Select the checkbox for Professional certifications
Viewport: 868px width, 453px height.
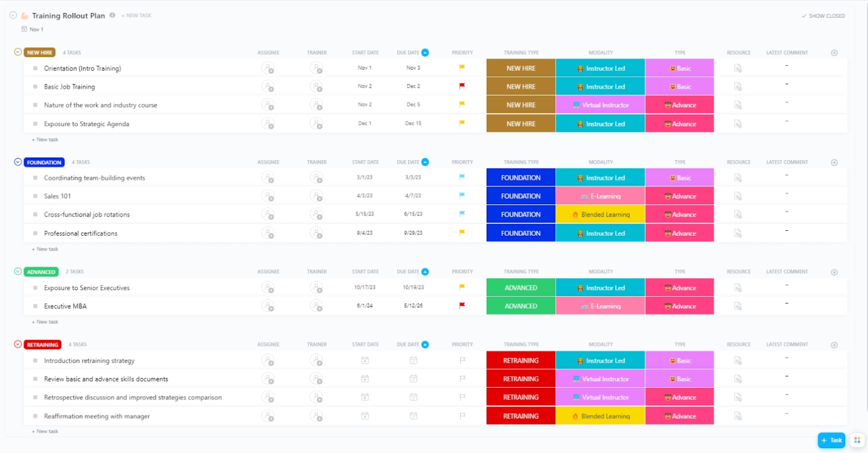tap(36, 233)
